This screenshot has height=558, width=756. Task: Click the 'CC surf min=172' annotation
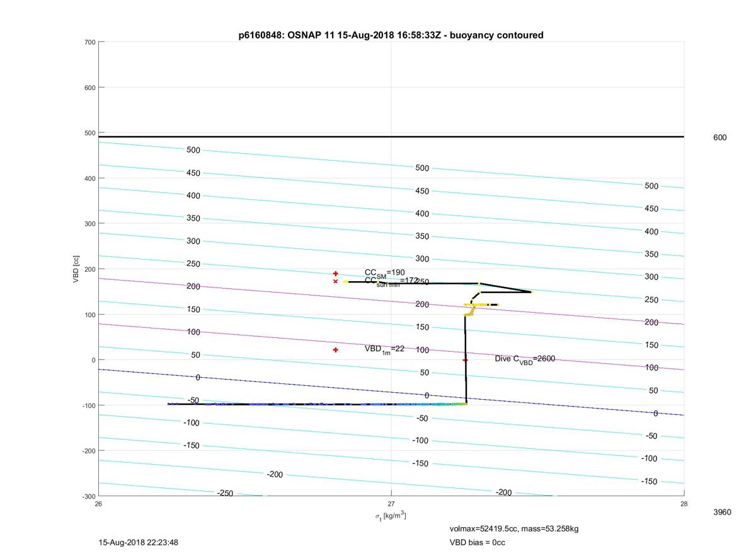click(391, 281)
